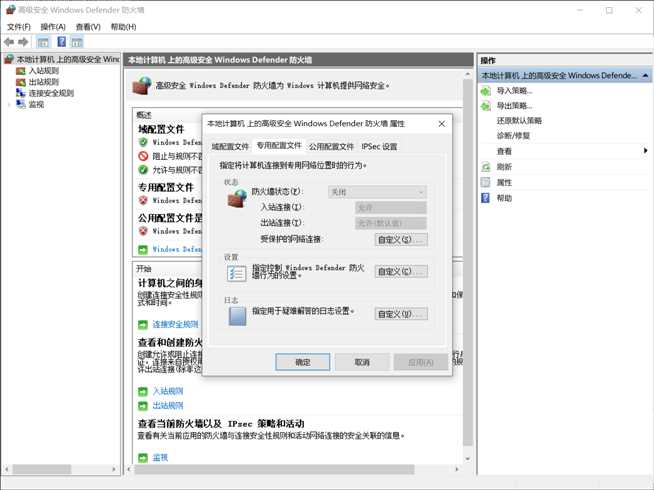Viewport: 654px width, 490px height.
Task: Click the 刷新 icon in actions pane
Action: pyautogui.click(x=485, y=167)
